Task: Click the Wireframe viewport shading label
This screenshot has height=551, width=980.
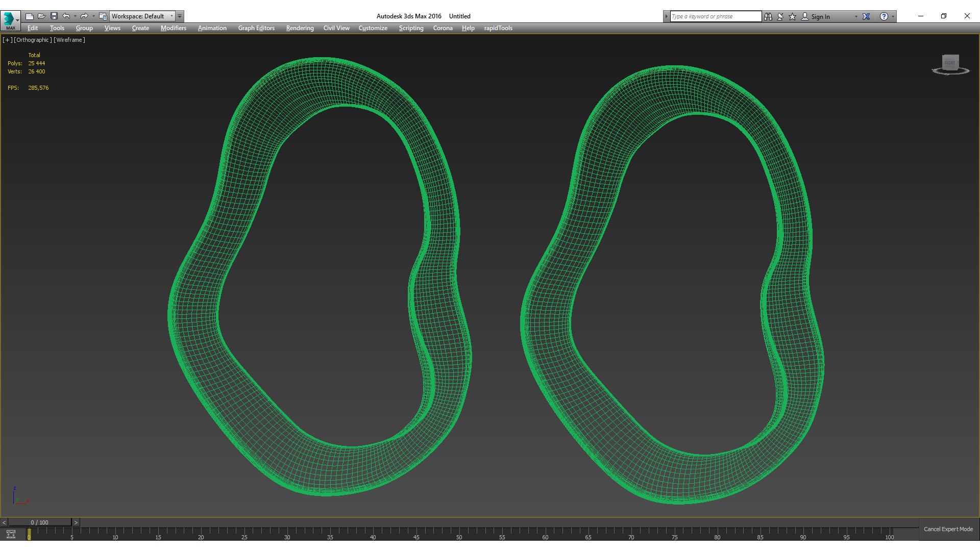Action: coord(69,40)
